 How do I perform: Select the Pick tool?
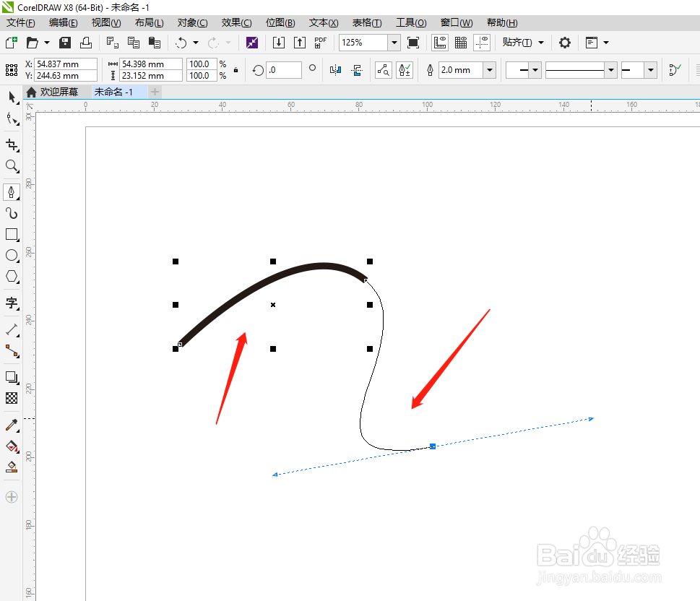coord(12,98)
